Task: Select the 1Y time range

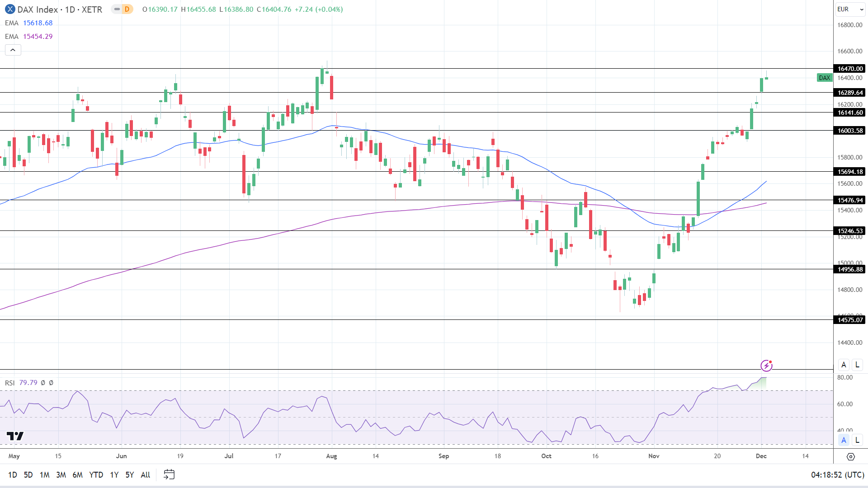Action: pyautogui.click(x=114, y=475)
